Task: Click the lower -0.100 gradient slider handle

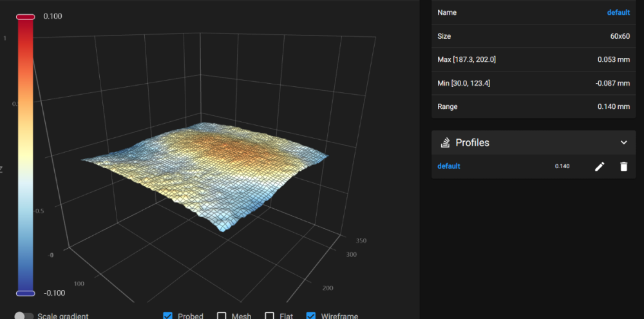Action: pyautogui.click(x=26, y=293)
